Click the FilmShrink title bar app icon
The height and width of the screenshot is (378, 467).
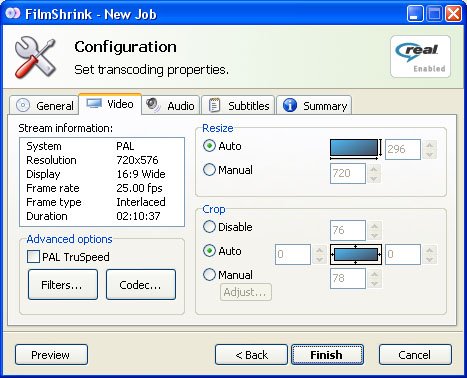point(13,13)
